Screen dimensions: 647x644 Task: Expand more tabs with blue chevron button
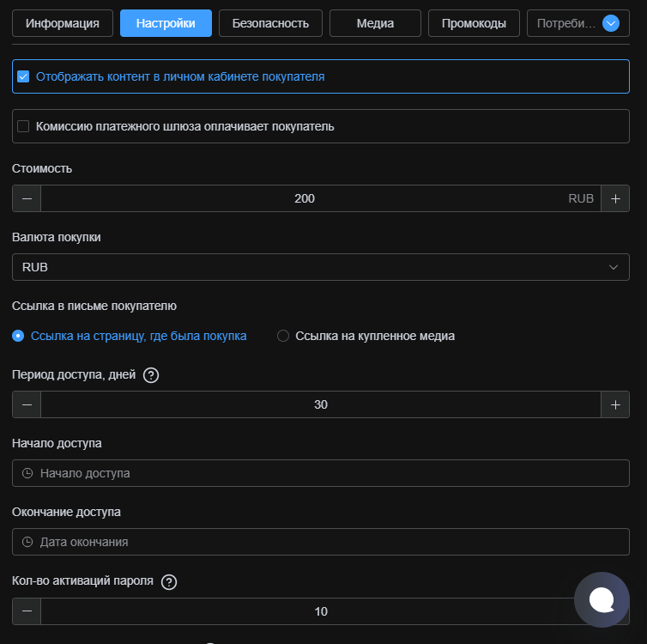tap(611, 23)
